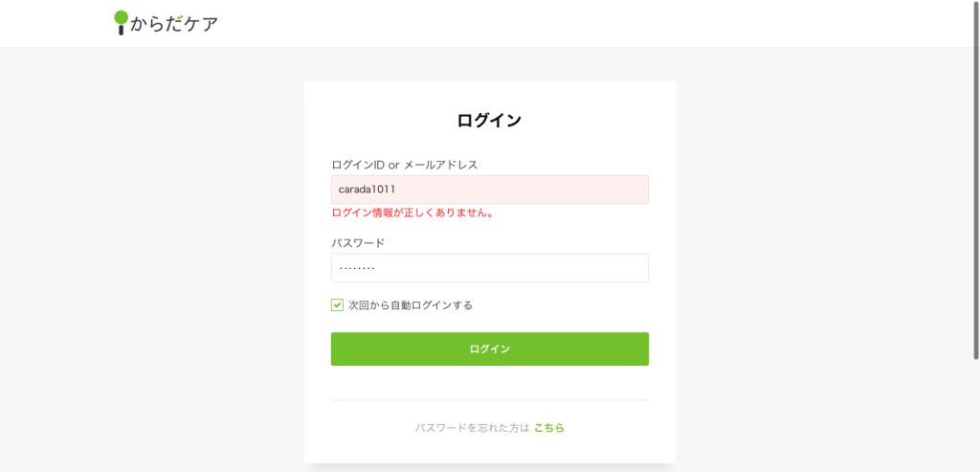
Task: Click the からだケア logo text
Action: pos(174,23)
